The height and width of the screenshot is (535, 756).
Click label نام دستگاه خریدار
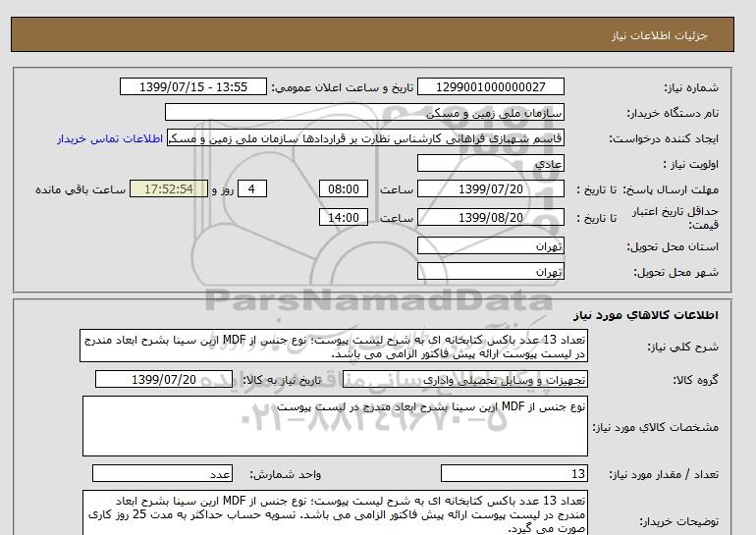tap(673, 113)
